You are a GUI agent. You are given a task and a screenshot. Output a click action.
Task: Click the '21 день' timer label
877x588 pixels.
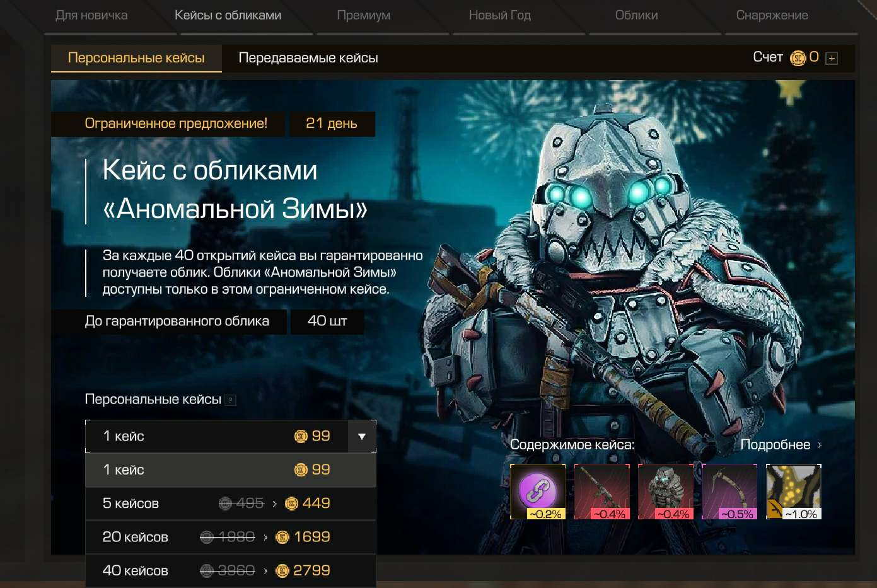[x=332, y=124]
